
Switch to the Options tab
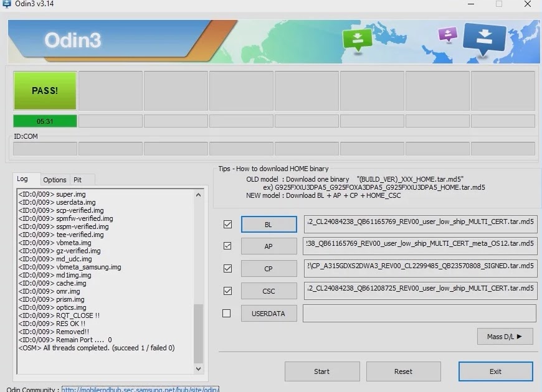[55, 180]
